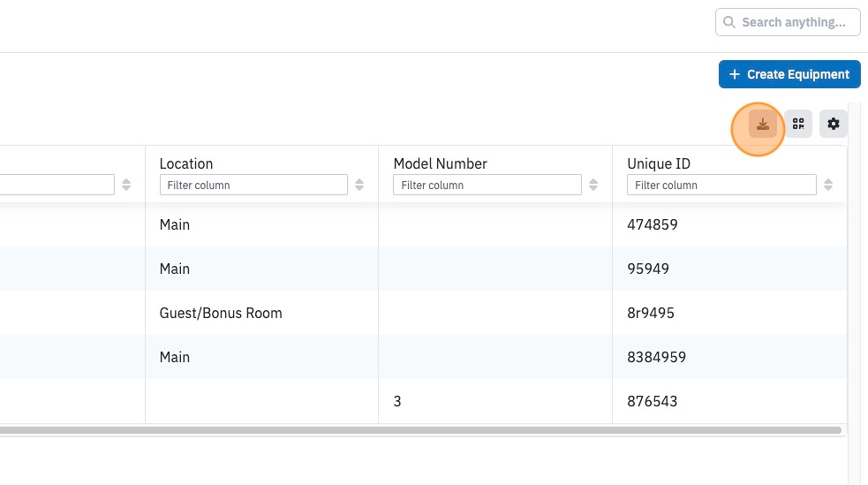The height and width of the screenshot is (485, 868).
Task: Click the Create Equipment button
Action: coord(789,74)
